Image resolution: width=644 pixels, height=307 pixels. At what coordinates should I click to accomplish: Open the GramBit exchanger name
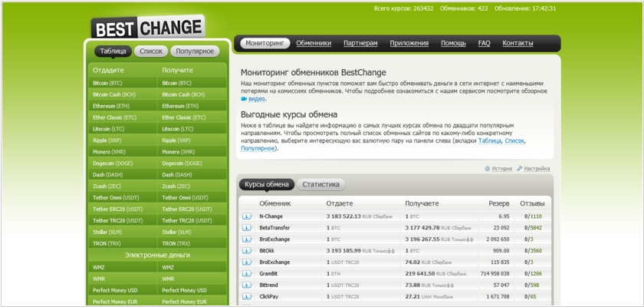click(x=269, y=274)
